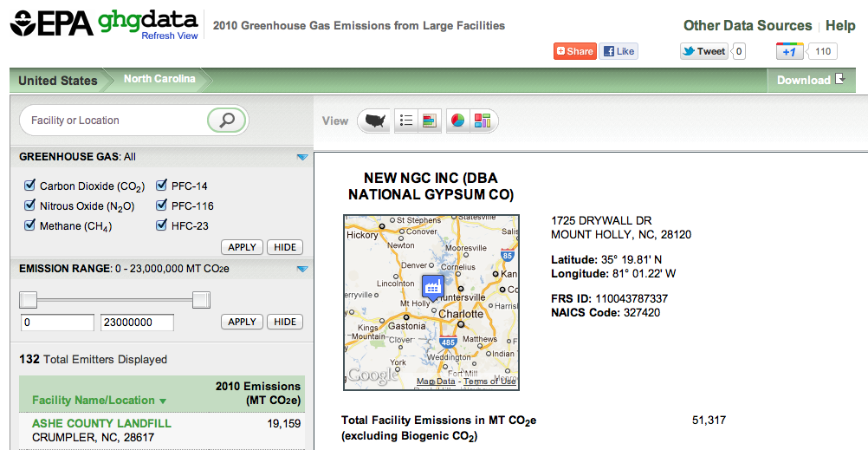
Task: Click the 51,317 total emissions value
Action: [x=709, y=420]
